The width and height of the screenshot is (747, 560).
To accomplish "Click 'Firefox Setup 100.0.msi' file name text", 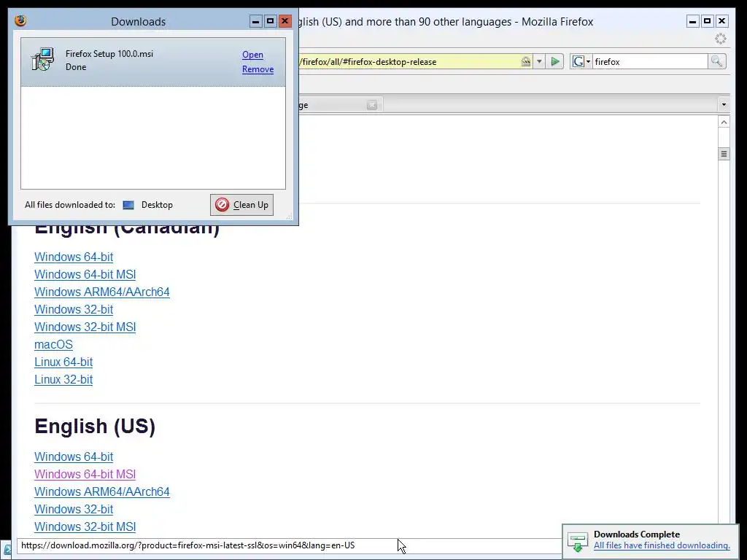I will click(109, 54).
